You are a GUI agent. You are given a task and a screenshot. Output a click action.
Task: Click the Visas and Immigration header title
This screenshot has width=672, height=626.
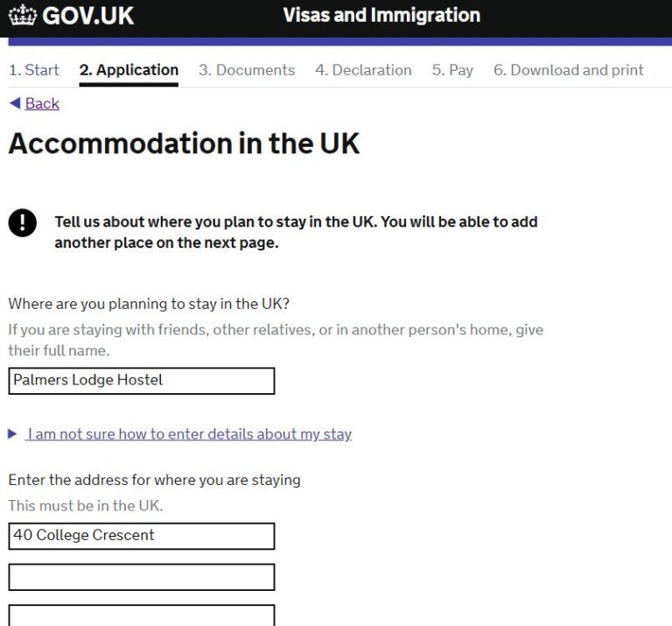point(381,16)
